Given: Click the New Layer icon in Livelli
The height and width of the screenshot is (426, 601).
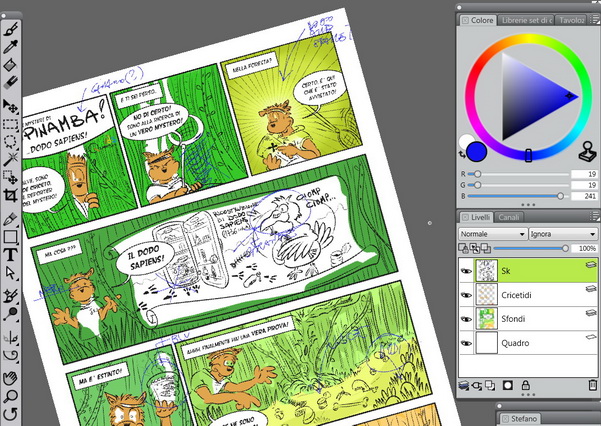Looking at the screenshot, I should (x=464, y=385).
